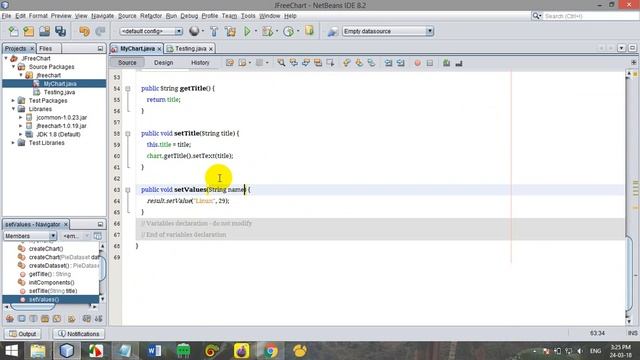Image resolution: width=640 pixels, height=360 pixels.
Task: Click the Uncomment icon in editor toolbar
Action: point(459,63)
